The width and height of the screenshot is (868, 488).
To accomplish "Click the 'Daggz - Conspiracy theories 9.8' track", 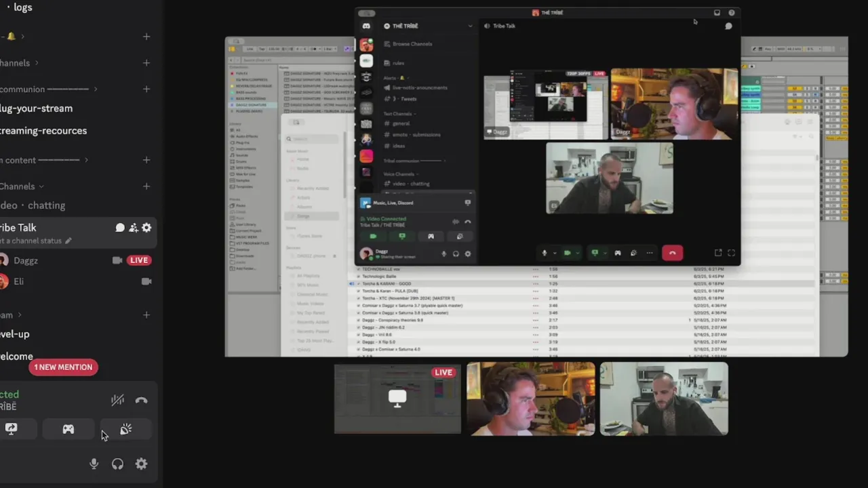I will coord(393,320).
